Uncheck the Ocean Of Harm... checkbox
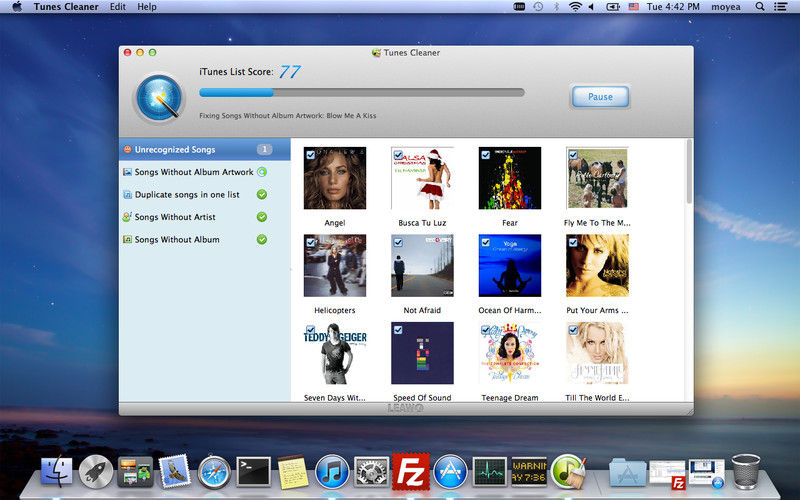This screenshot has width=800, height=500. click(486, 242)
